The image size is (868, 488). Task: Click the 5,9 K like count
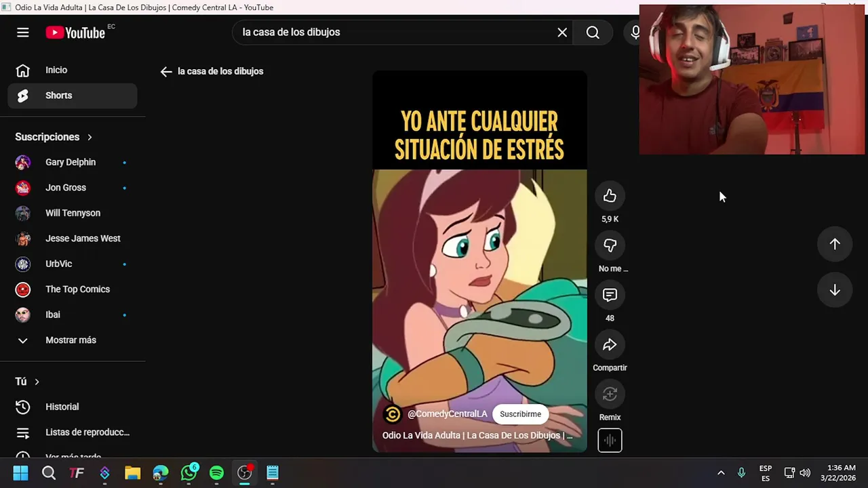tap(610, 219)
